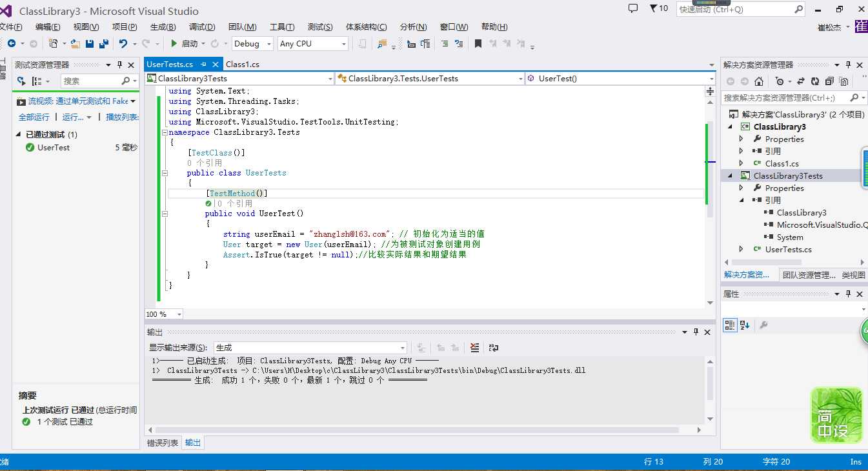The image size is (868, 471).
Task: Click the Solution Explorer search field
Action: click(793, 97)
